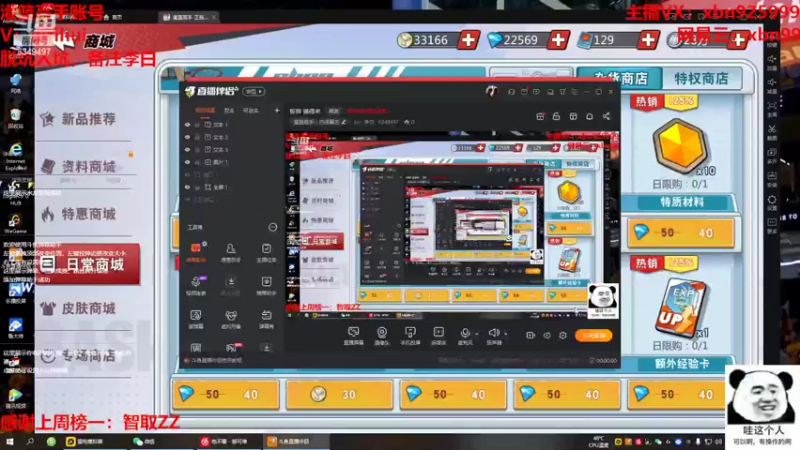Toggle the lock beside the 文本 2 layer

point(197,137)
